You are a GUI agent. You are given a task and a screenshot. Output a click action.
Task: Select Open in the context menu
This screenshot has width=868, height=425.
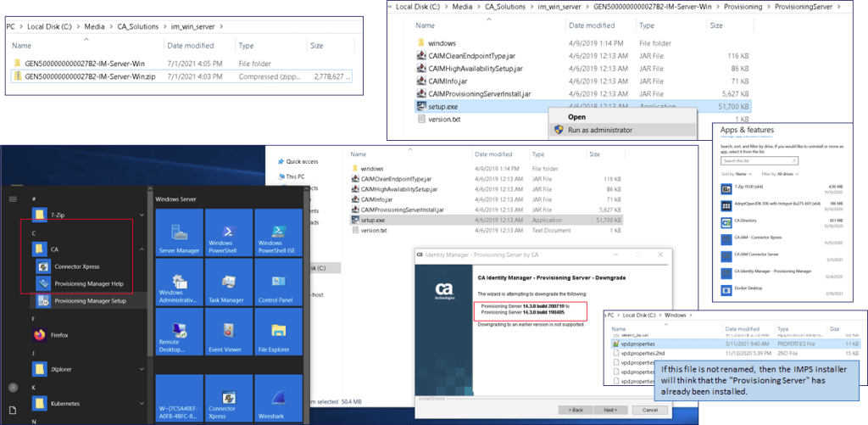coord(576,117)
